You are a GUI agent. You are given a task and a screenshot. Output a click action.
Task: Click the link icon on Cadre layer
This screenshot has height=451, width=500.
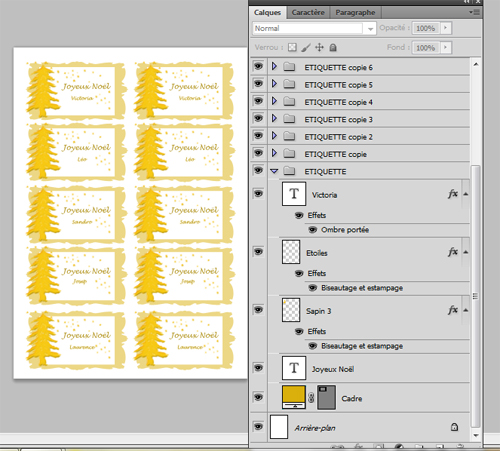pyautogui.click(x=311, y=397)
